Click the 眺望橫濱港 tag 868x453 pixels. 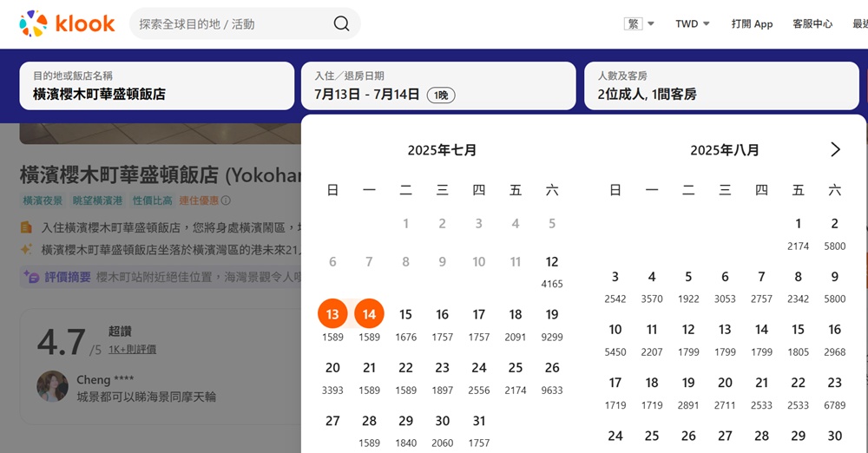pos(97,200)
